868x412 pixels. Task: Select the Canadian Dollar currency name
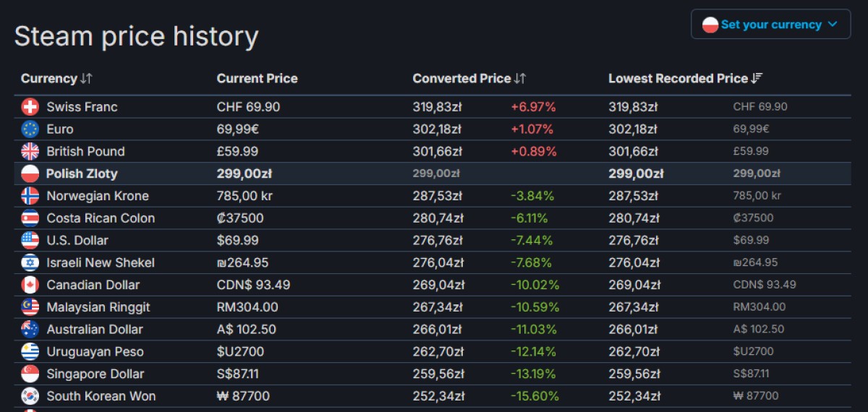pos(93,285)
